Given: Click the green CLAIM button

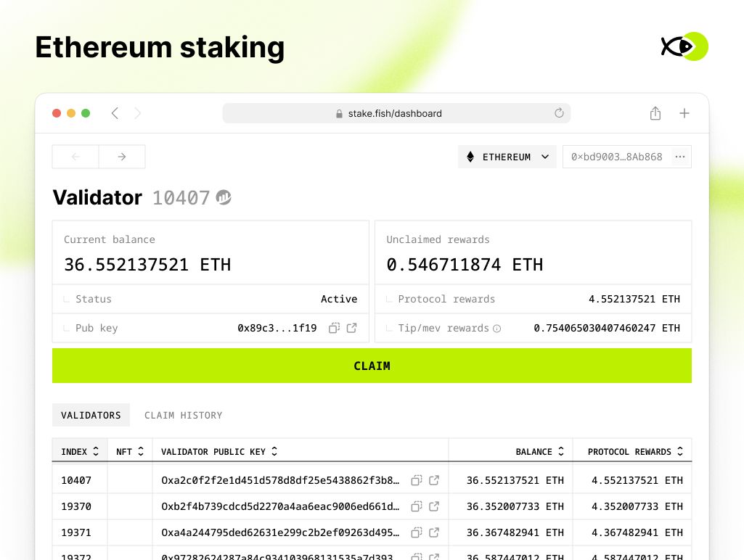Looking at the screenshot, I should click(x=372, y=366).
